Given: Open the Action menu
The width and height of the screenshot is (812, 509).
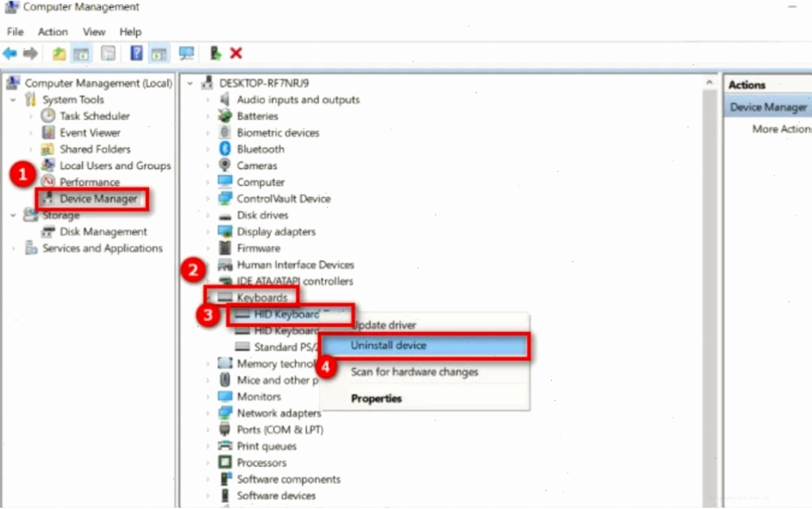Looking at the screenshot, I should click(53, 32).
